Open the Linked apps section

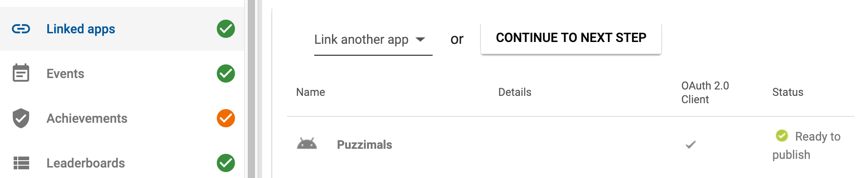pyautogui.click(x=122, y=29)
